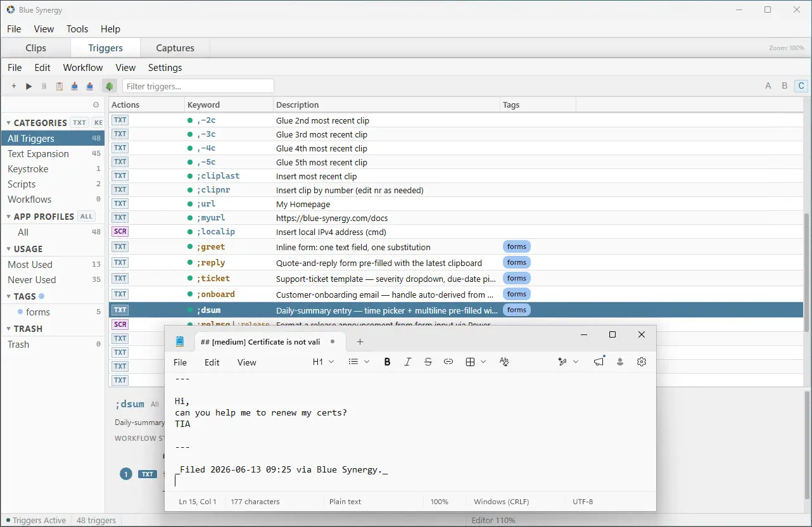Sort by the Keyword column header
This screenshot has width=812, height=527.
[229, 105]
